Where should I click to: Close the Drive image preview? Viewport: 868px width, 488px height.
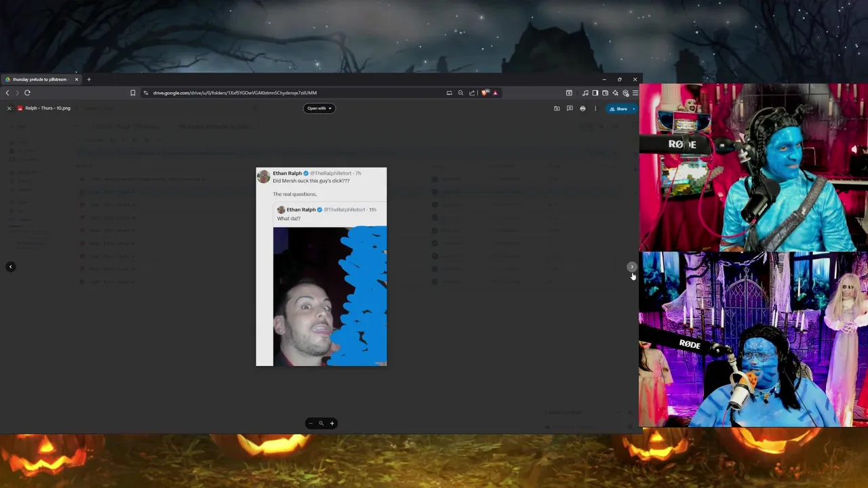(9, 108)
